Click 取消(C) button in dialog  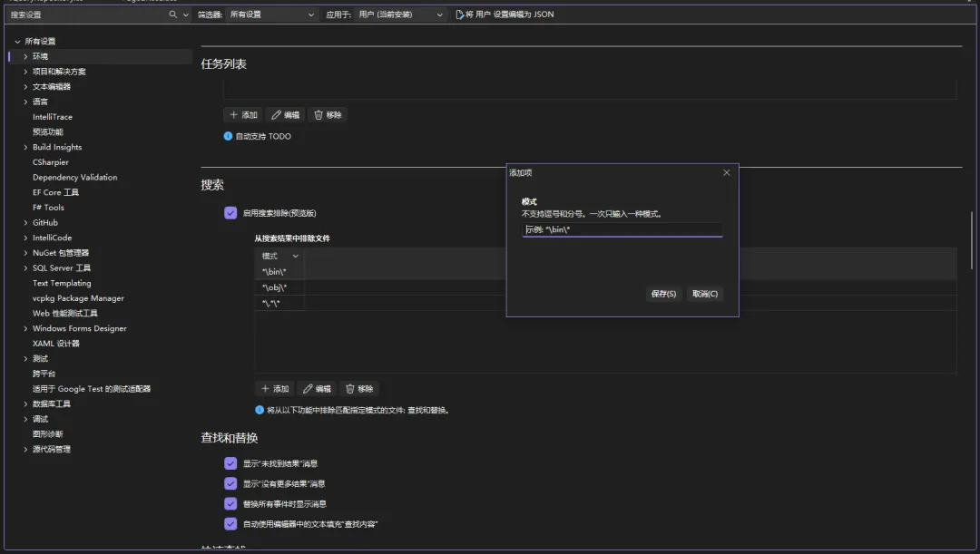pos(704,294)
